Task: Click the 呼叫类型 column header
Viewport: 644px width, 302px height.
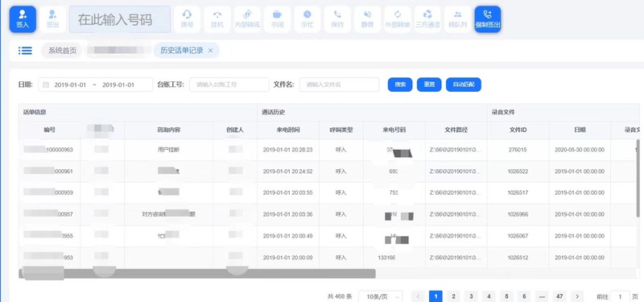Action: coord(341,130)
